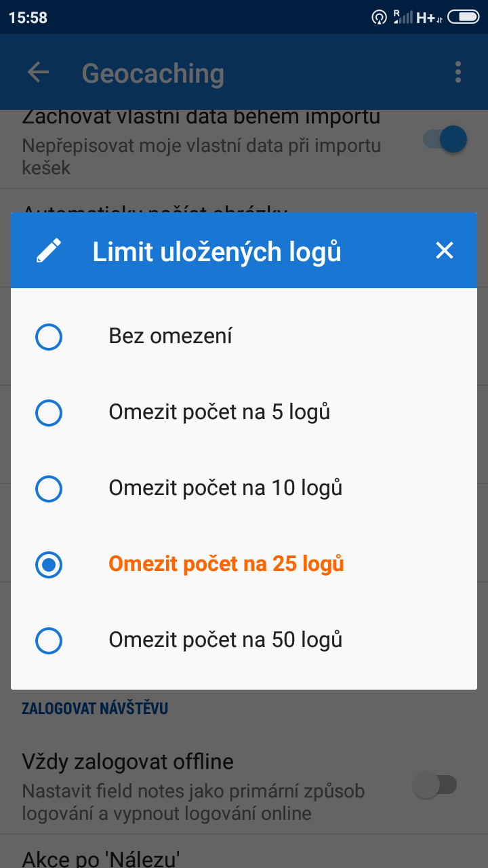
Task: Click the selected 25 logů radio button
Action: pyautogui.click(x=49, y=564)
